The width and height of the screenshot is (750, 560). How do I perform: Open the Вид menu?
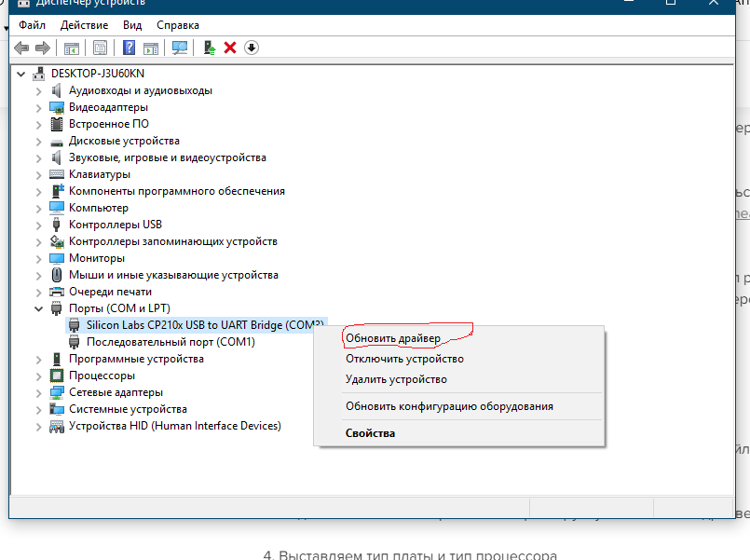click(132, 25)
